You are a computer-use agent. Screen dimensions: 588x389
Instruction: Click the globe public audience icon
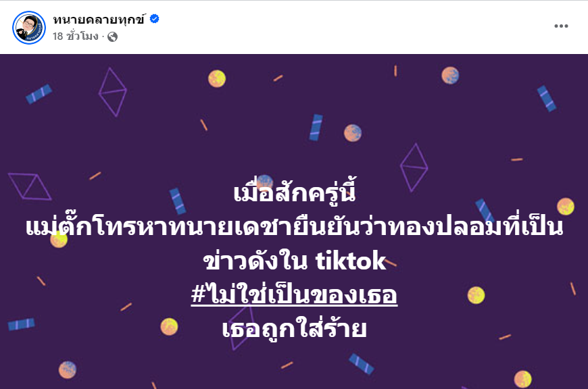112,36
